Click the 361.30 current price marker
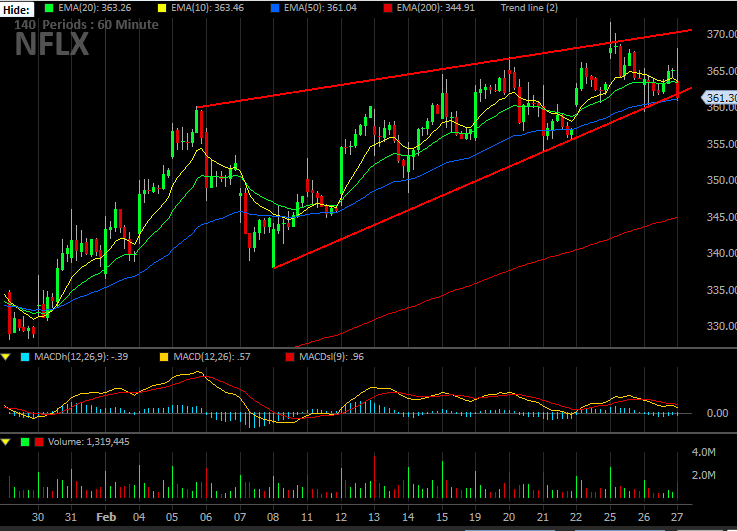The image size is (737, 531). 720,98
